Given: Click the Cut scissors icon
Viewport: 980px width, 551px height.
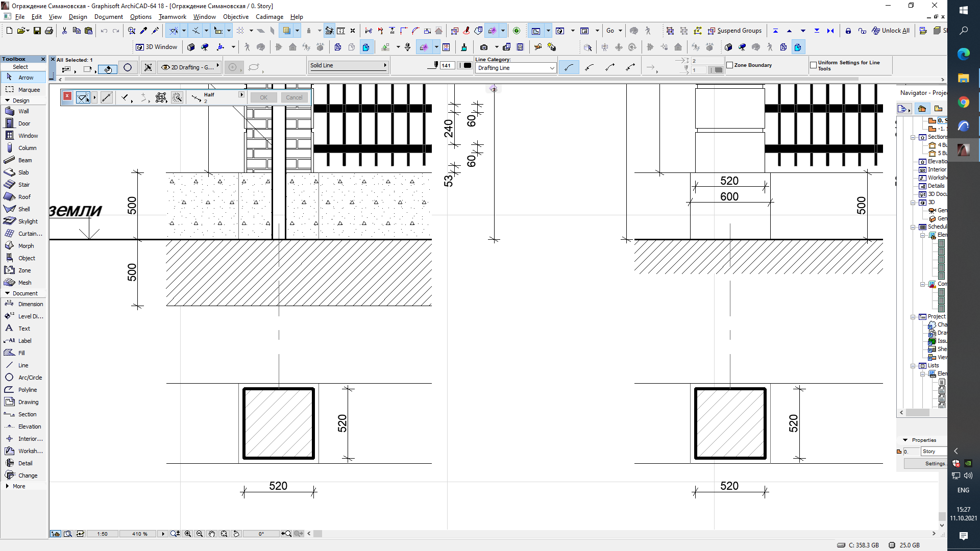Looking at the screenshot, I should pyautogui.click(x=64, y=31).
